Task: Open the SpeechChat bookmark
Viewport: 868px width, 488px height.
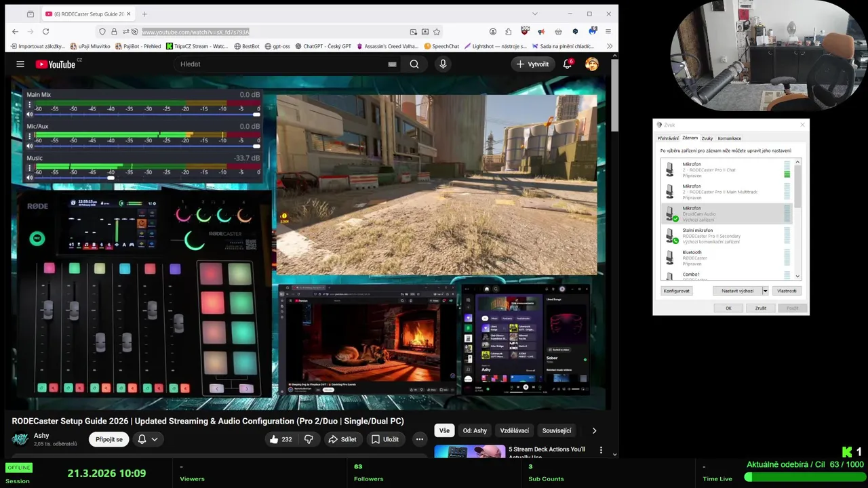Action: pos(441,46)
